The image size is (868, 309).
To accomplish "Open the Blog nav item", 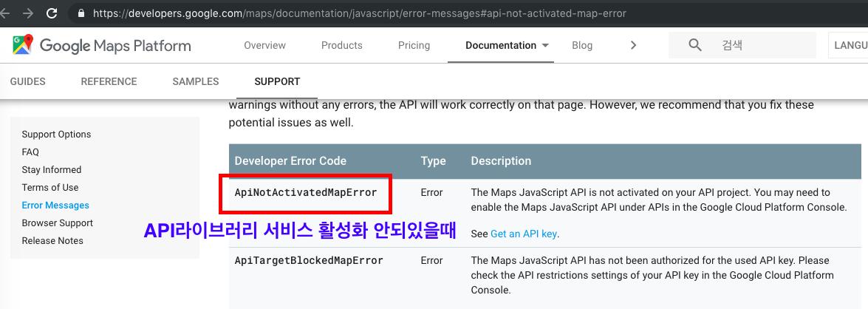I will (x=582, y=45).
